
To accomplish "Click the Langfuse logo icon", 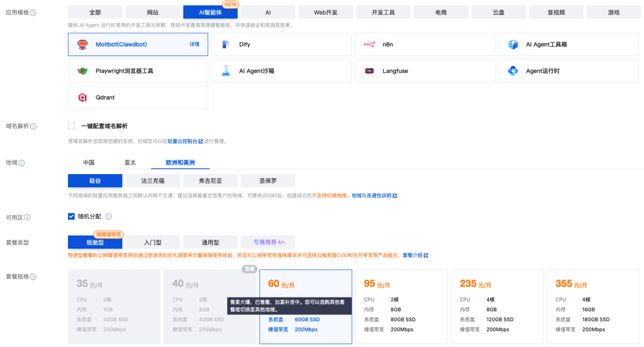I will (369, 71).
